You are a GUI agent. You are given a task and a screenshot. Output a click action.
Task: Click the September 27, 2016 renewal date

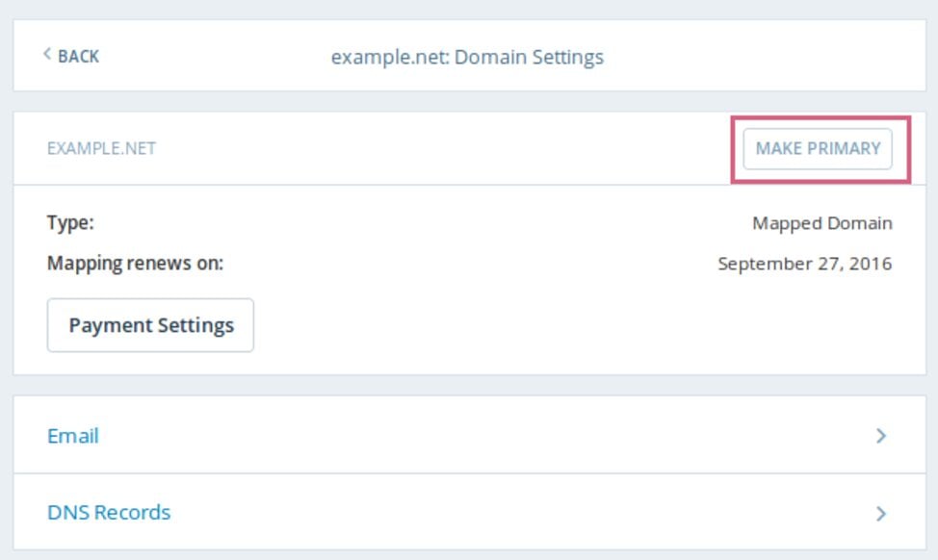tap(805, 262)
